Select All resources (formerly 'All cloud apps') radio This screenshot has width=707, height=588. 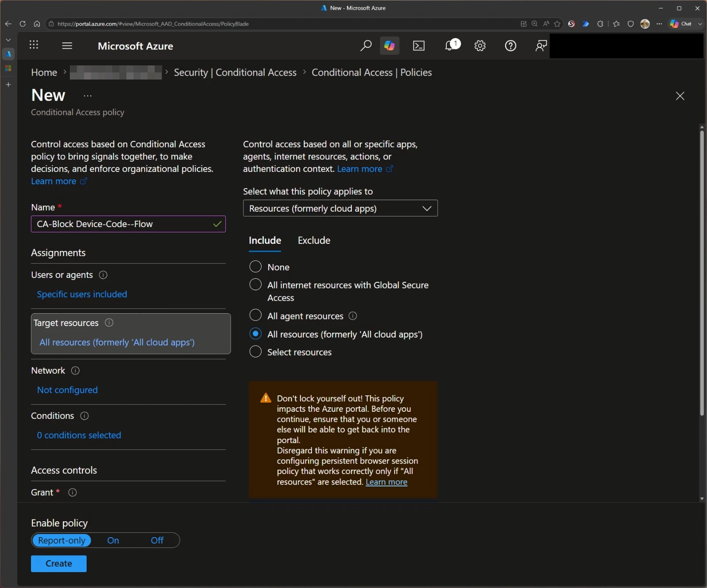(x=255, y=334)
